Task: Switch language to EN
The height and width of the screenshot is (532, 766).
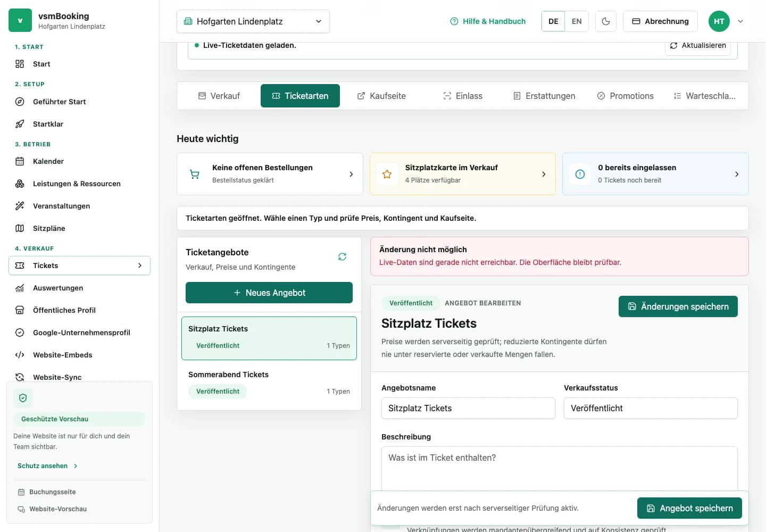Action: [577, 21]
